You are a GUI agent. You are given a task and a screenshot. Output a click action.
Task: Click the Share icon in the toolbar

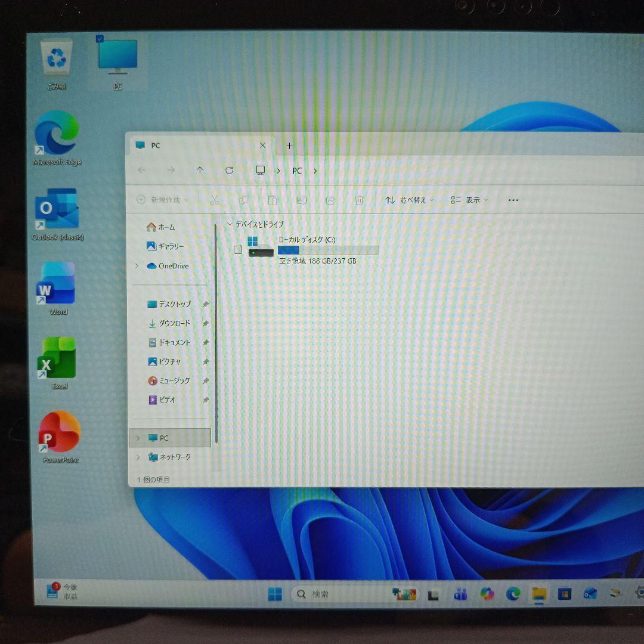(330, 200)
